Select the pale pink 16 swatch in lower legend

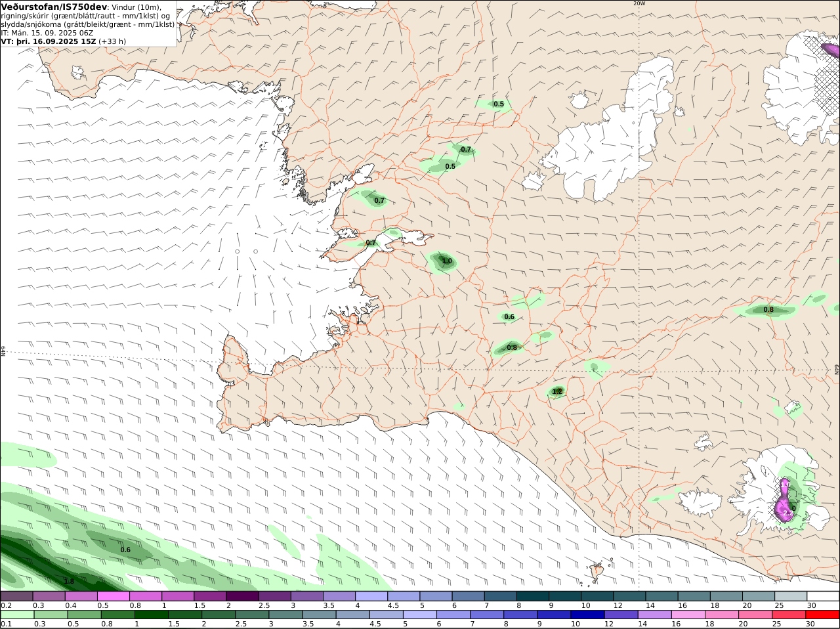point(688,615)
